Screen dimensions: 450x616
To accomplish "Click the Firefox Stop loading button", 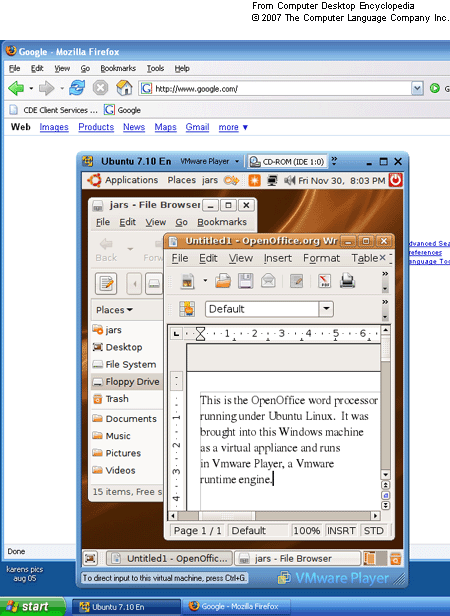I will [x=100, y=88].
